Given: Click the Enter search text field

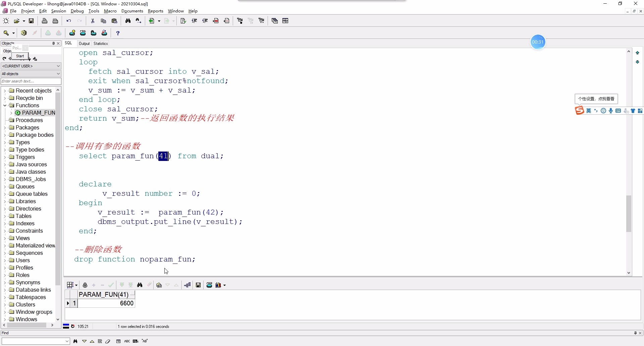Looking at the screenshot, I should coord(31,81).
